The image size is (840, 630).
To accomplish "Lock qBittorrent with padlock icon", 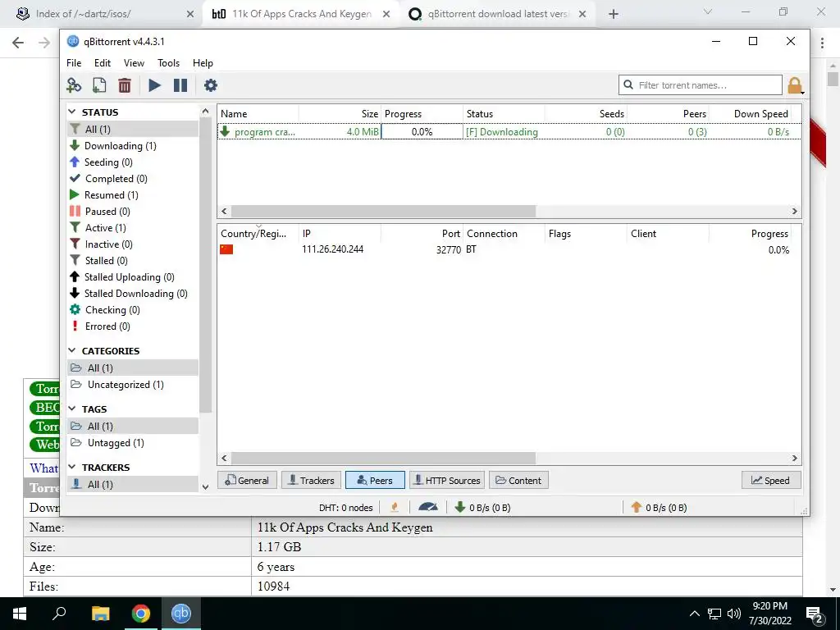I will tap(795, 85).
